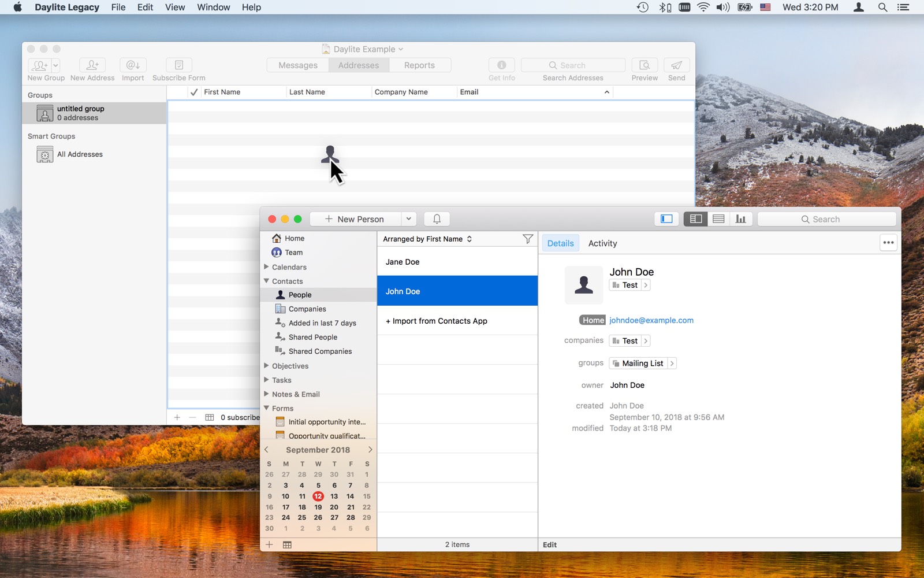
Task: Open Mailing List group chip
Action: (643, 364)
